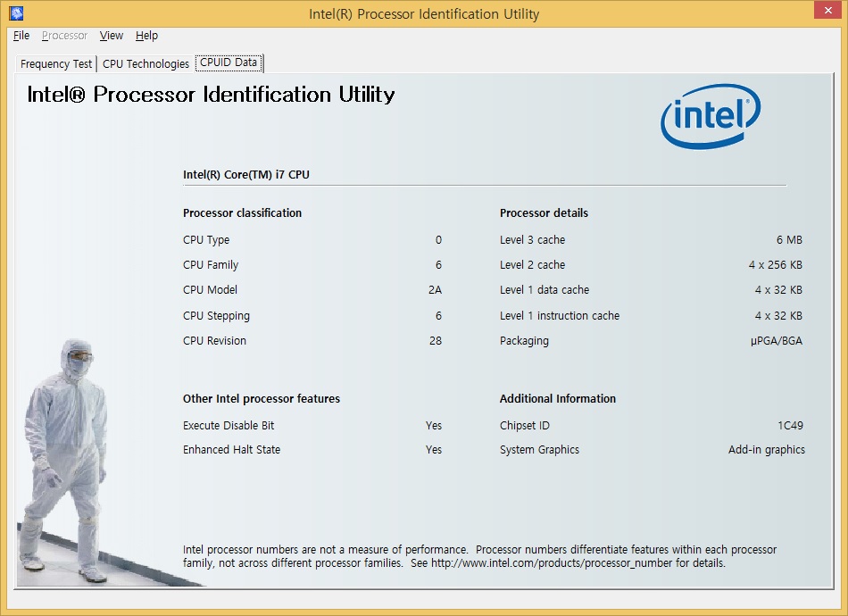Click the CPU Type value 0

point(438,240)
